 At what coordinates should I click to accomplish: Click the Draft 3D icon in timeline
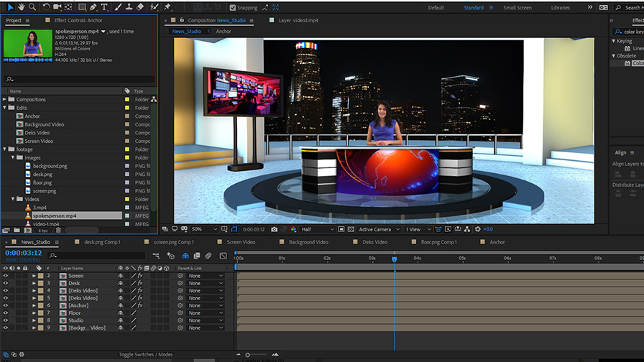click(x=171, y=256)
